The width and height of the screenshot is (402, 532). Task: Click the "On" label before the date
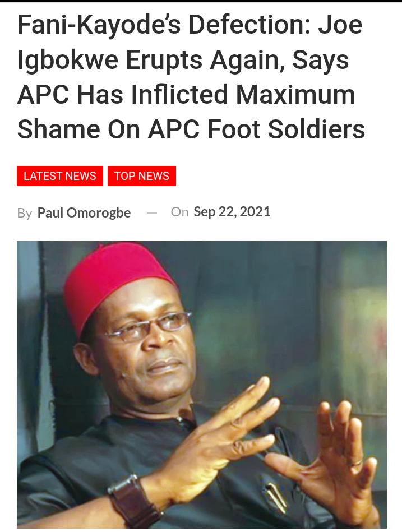coord(179,212)
